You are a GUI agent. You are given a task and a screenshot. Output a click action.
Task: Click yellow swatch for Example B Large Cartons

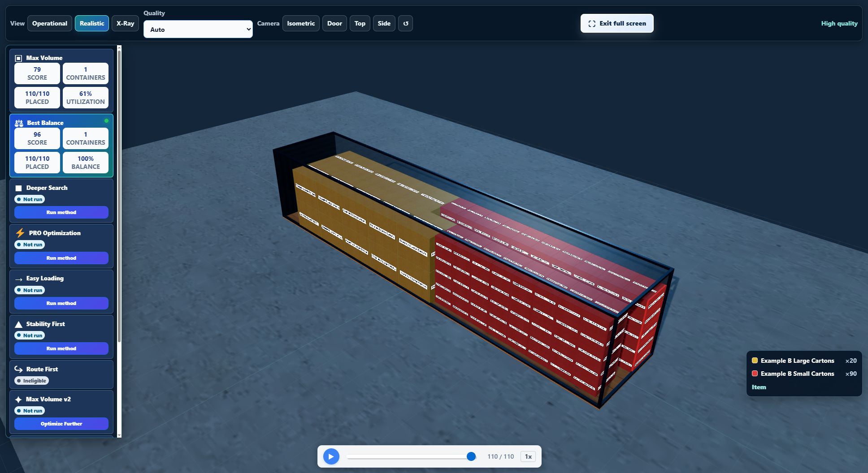pyautogui.click(x=755, y=361)
